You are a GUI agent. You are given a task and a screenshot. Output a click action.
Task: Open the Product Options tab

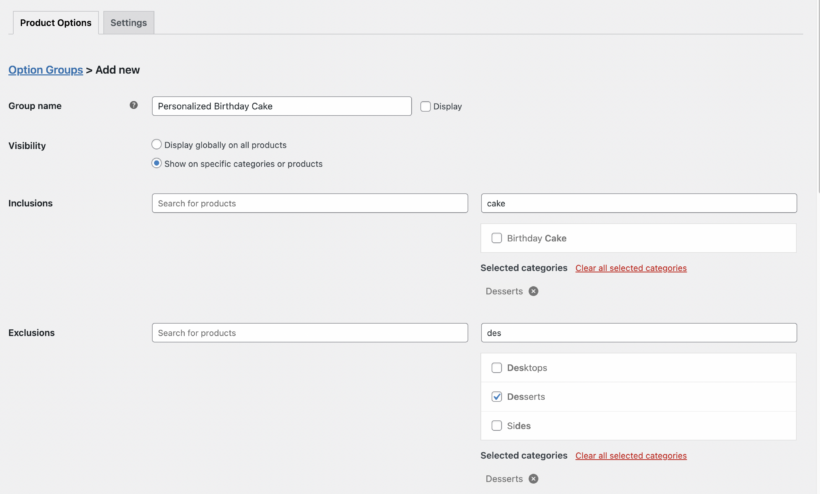[x=56, y=23]
